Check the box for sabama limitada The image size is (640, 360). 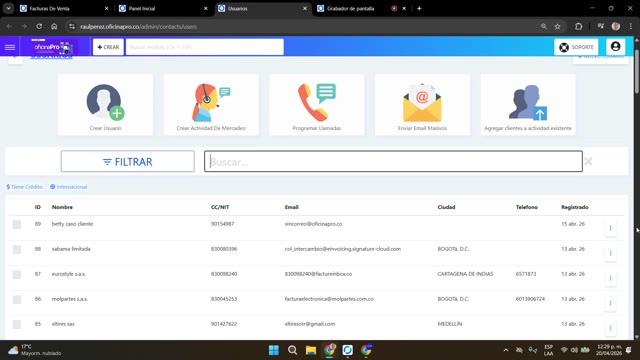click(x=17, y=249)
